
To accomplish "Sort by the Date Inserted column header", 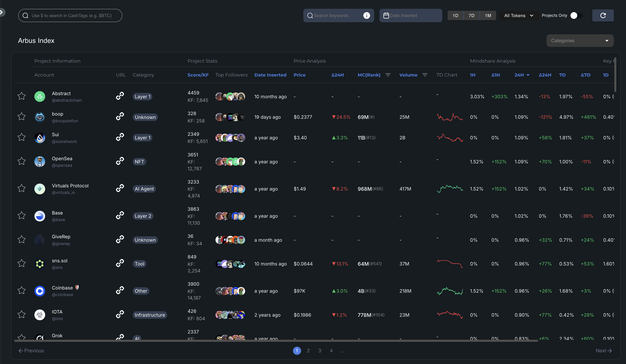I will [x=270, y=75].
